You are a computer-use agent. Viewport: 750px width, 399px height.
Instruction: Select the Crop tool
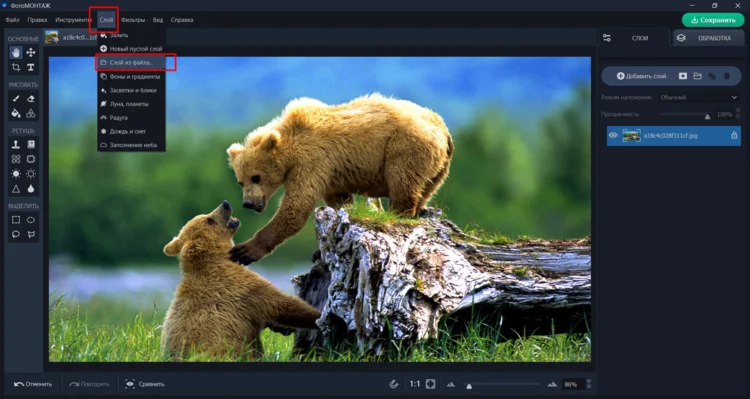point(16,67)
